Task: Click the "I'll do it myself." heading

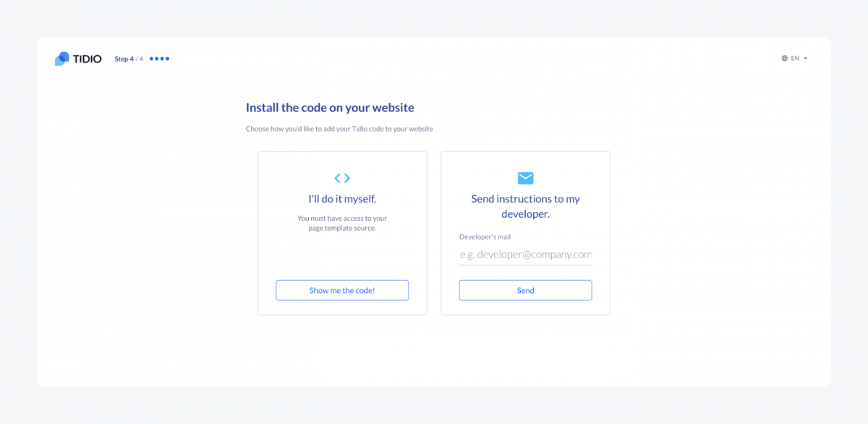Action: coord(342,199)
